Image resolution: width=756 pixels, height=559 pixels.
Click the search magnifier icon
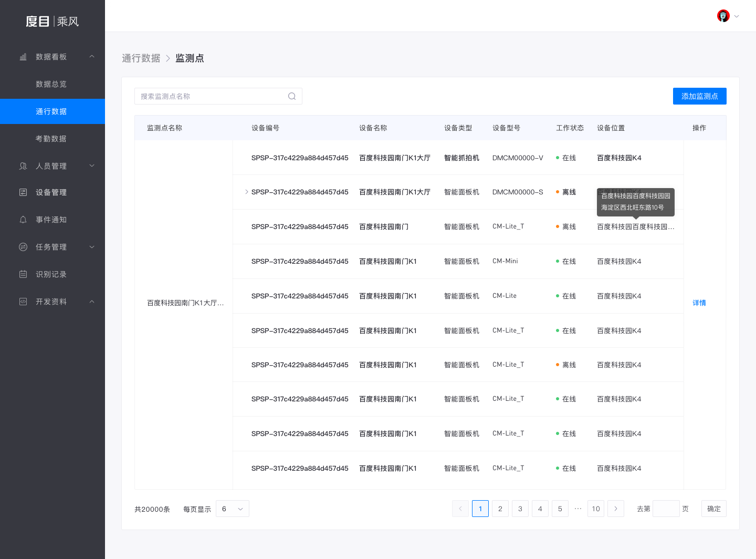pyautogui.click(x=292, y=96)
